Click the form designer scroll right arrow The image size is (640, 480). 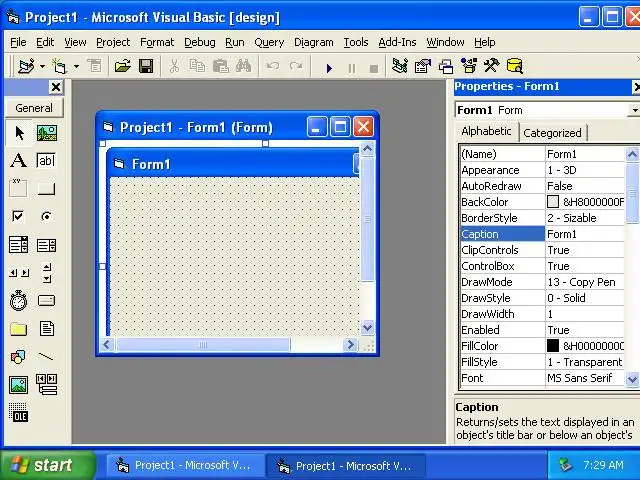pyautogui.click(x=350, y=345)
